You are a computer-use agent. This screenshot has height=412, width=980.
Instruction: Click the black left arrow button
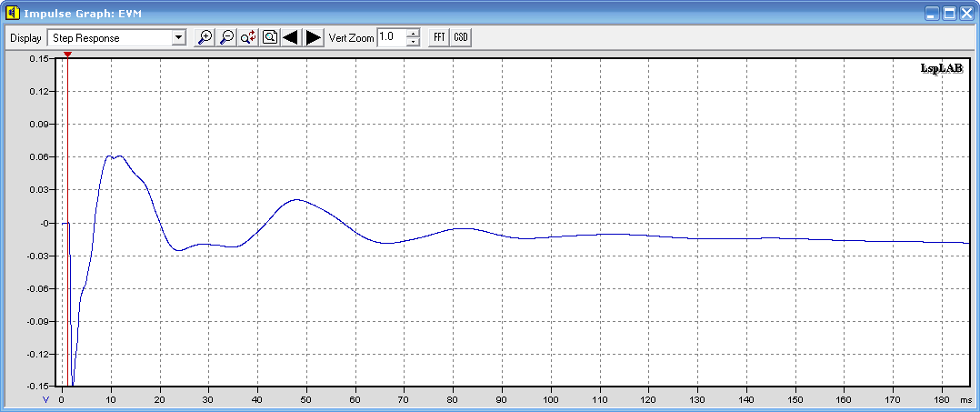click(x=290, y=37)
